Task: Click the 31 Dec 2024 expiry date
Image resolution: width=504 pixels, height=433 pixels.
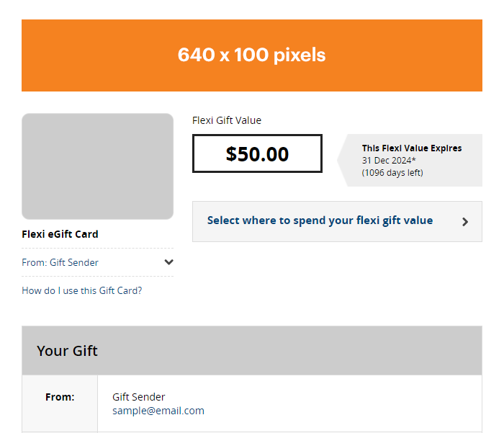Action: click(389, 160)
